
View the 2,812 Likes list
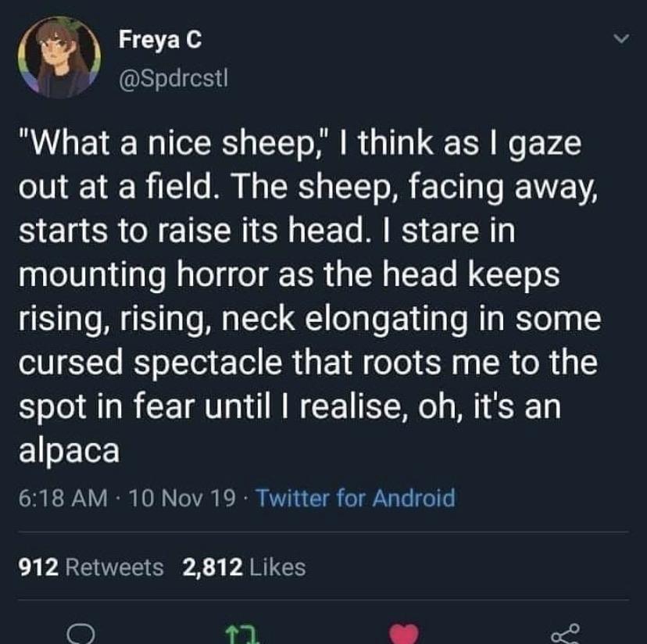click(x=244, y=567)
